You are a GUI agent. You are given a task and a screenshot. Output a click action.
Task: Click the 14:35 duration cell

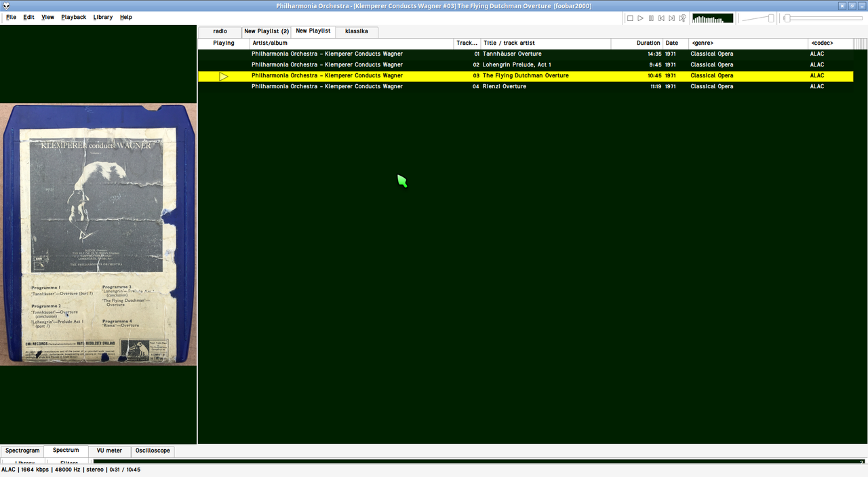654,54
